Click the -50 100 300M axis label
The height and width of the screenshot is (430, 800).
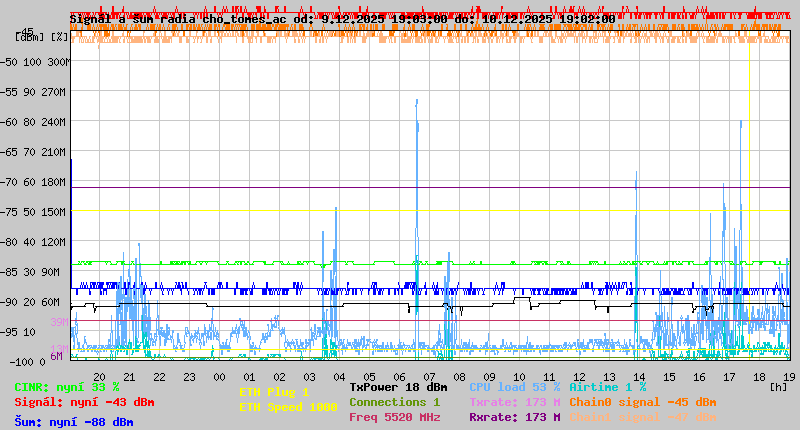pos(35,62)
